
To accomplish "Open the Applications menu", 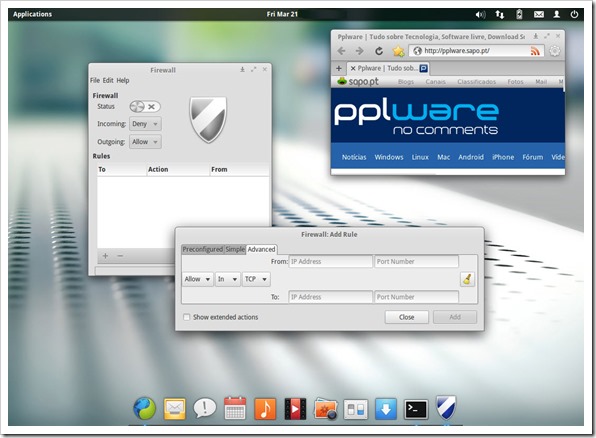I will tap(32, 14).
